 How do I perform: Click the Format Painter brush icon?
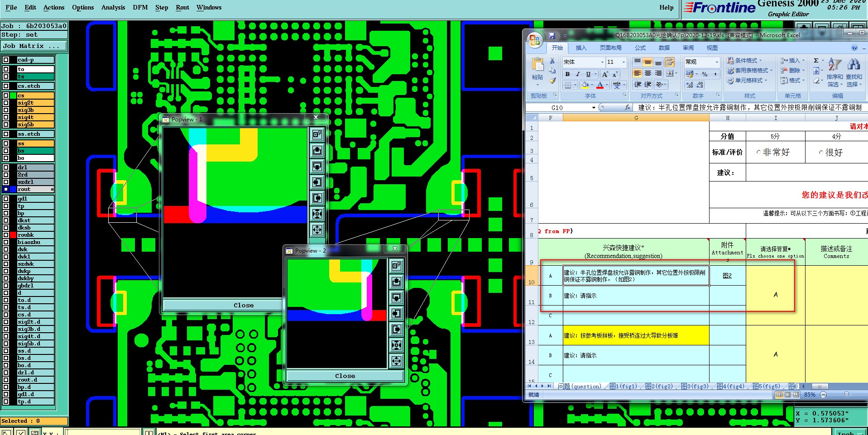(552, 81)
